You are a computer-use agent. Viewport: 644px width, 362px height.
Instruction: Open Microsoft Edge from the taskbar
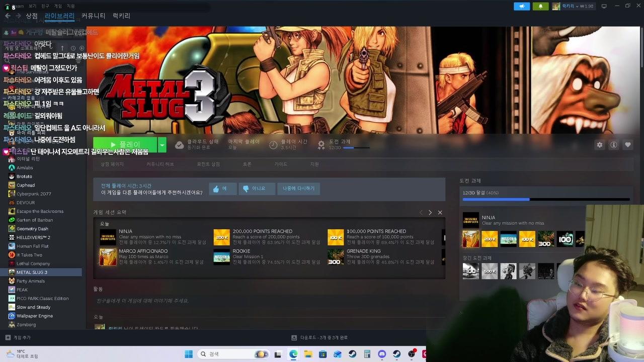[x=293, y=354]
